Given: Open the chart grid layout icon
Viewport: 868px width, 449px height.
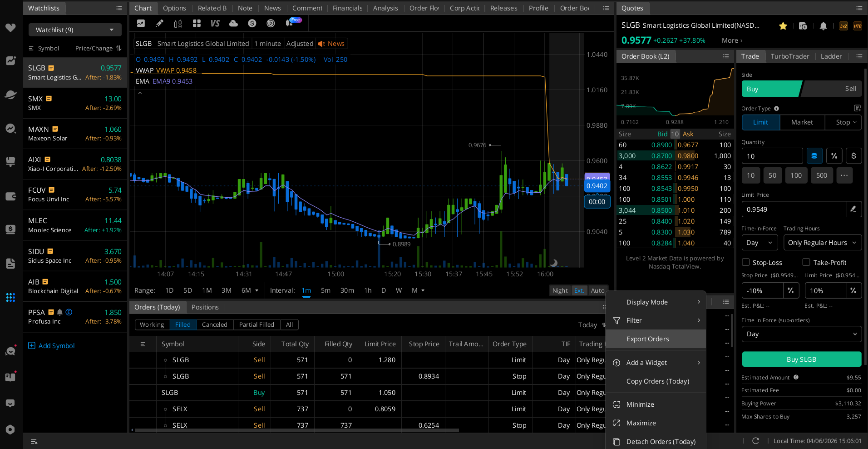Looking at the screenshot, I should pos(197,24).
